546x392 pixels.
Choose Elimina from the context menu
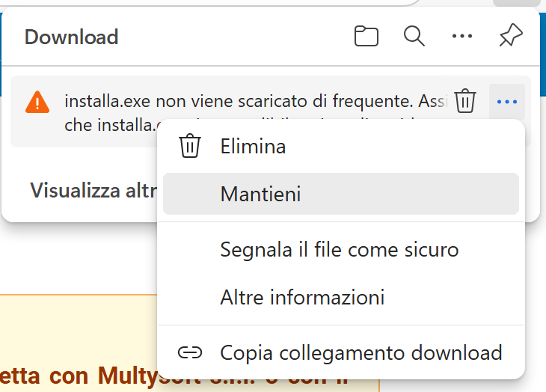pyautogui.click(x=253, y=146)
